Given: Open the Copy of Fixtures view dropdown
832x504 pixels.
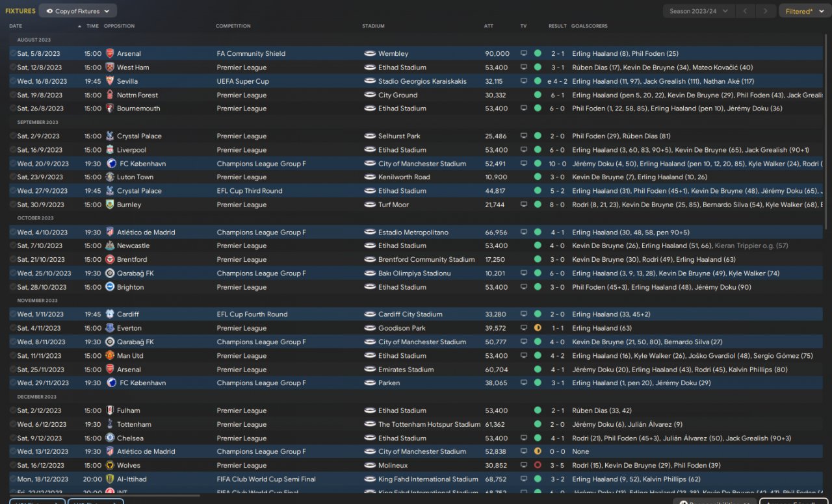Looking at the screenshot, I should (78, 11).
